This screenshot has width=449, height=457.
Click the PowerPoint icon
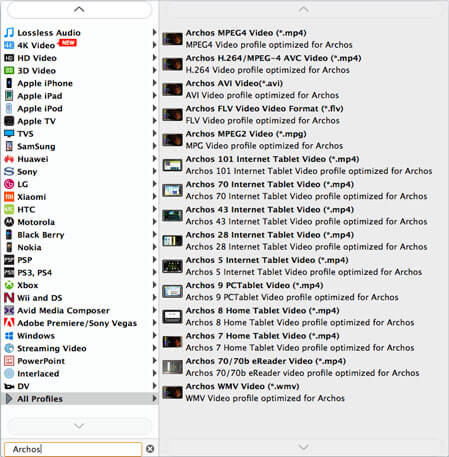[x=9, y=361]
